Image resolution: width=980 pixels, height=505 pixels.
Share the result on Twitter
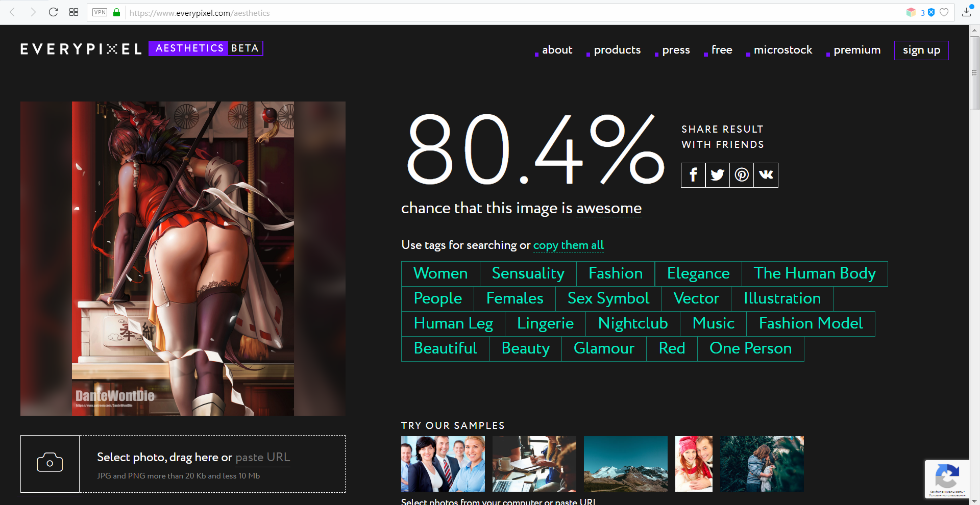(717, 175)
